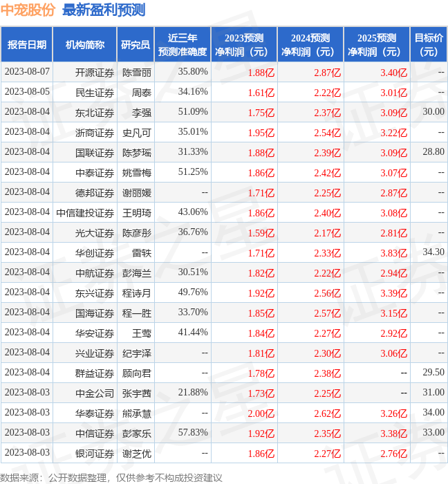Select researcher 王明琦
Screen dimensions: 448x484
tap(137, 213)
